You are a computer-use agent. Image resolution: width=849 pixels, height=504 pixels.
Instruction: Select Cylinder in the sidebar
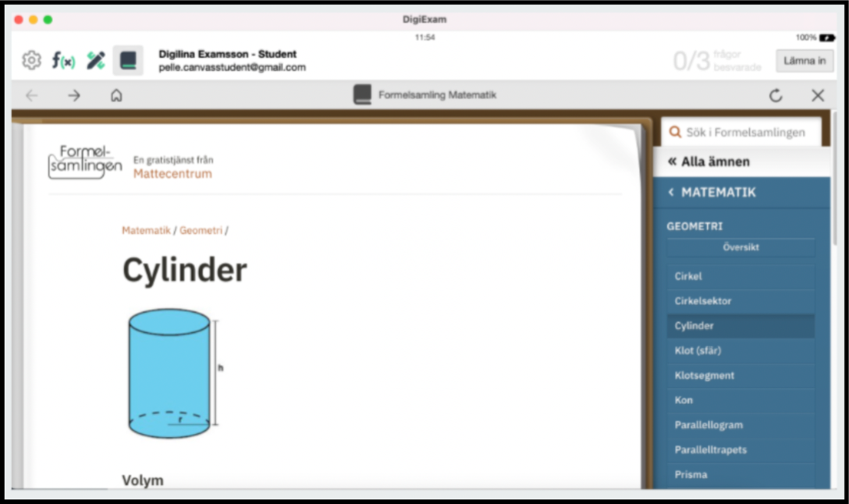coord(741,326)
